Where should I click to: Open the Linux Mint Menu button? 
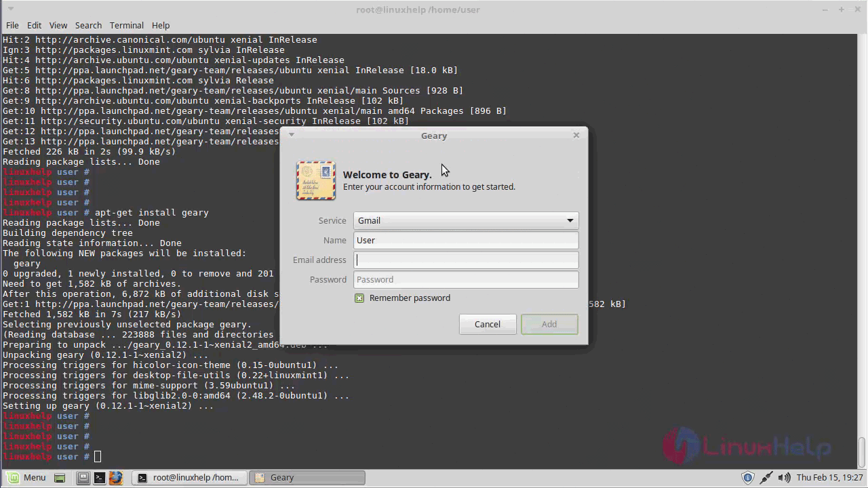[x=27, y=477]
